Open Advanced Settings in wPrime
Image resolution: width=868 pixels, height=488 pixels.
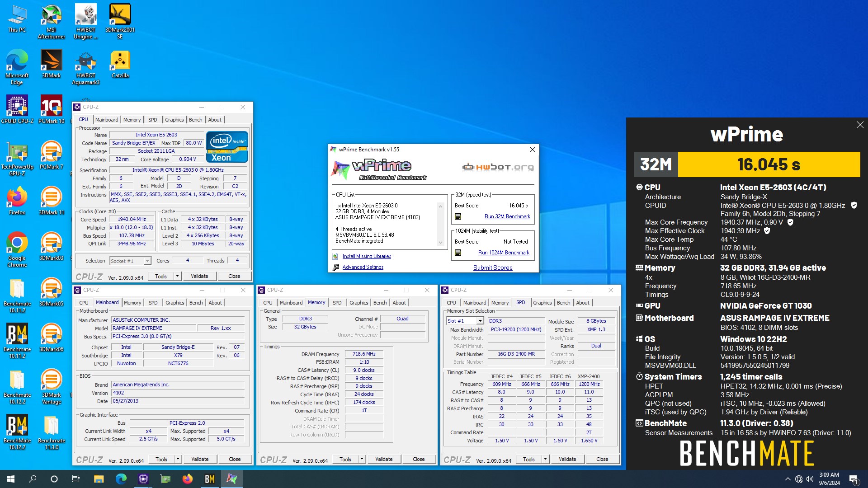click(363, 267)
